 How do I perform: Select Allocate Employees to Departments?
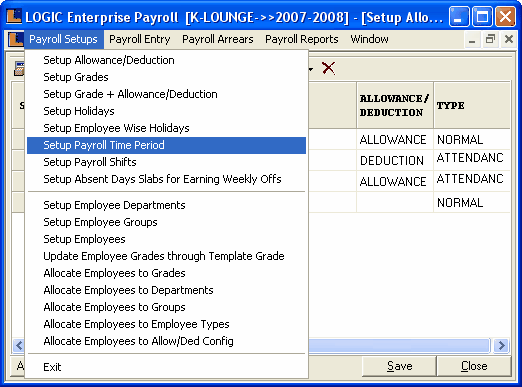[x=166, y=290]
